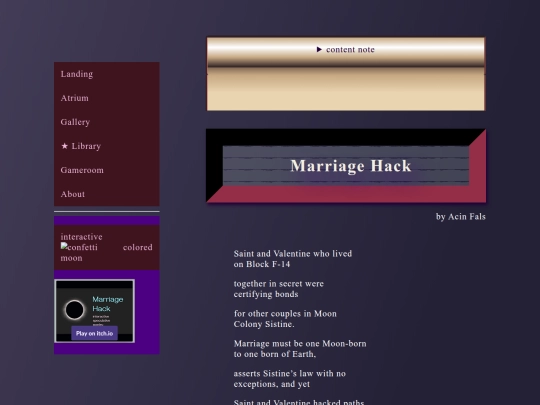Click the line 'Marriage must be one Moon-born'
Screen dimensions: 540x405
(300, 344)
